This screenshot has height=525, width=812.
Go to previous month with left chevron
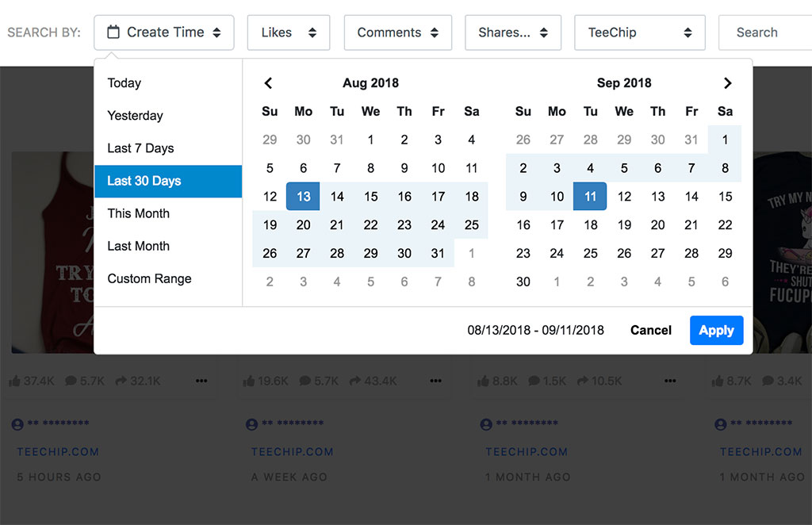[268, 82]
